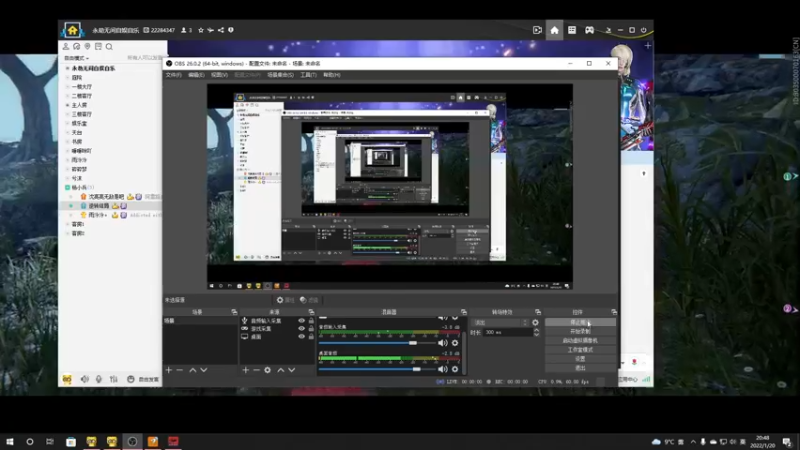Open YY location pin icon in sidebar
Screen dimensions: 800x450
coord(87,46)
